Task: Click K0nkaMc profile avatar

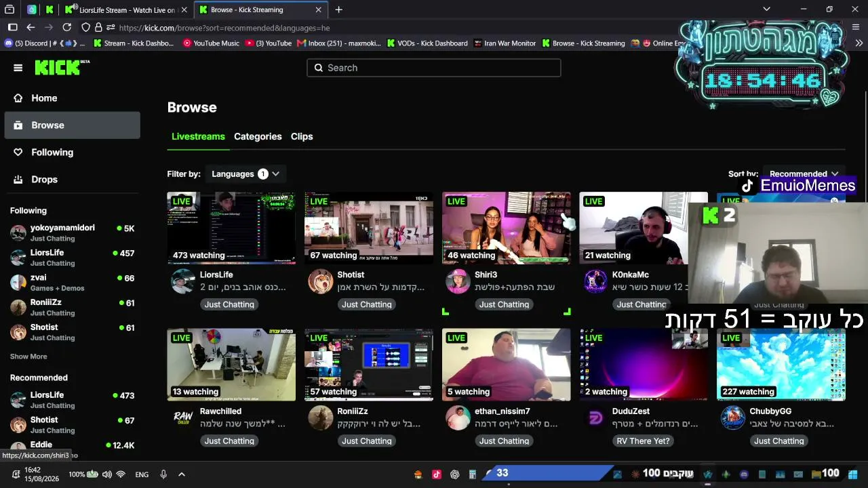Action: [x=595, y=281]
